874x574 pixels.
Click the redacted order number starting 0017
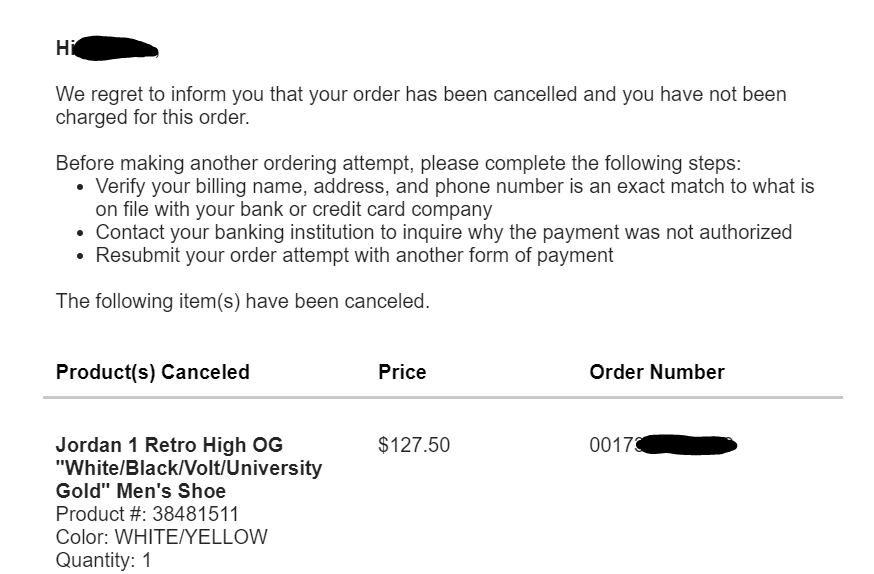tap(663, 445)
